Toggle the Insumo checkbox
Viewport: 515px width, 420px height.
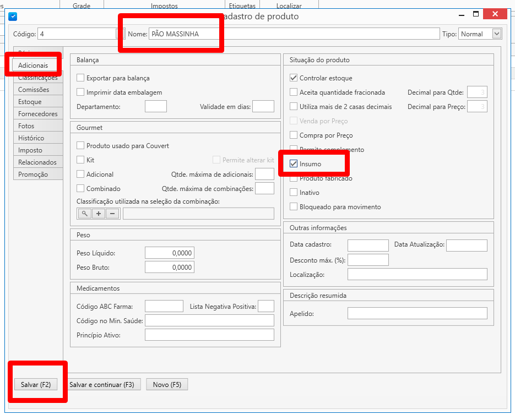click(294, 164)
